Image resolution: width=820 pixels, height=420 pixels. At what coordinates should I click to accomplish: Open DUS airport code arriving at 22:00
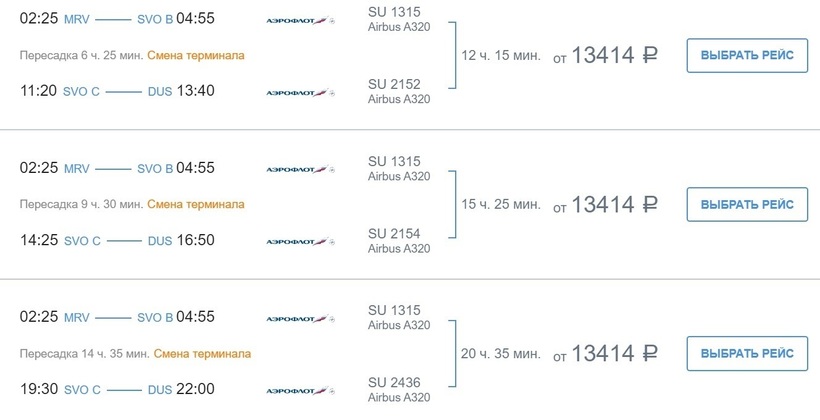point(159,389)
